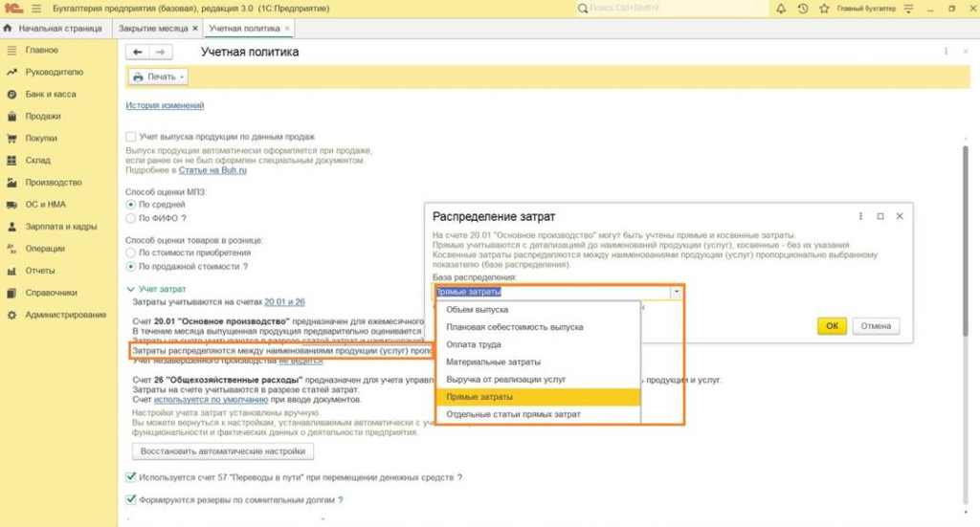The image size is (980, 527).
Task: Select the По ФИФО radio option
Action: [x=131, y=218]
